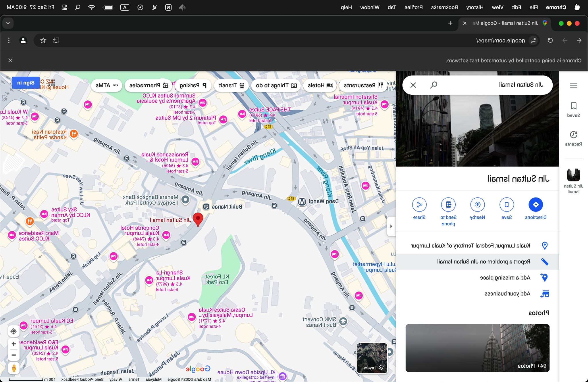Reload the page in Chrome
588x382 pixels.
tap(550, 40)
